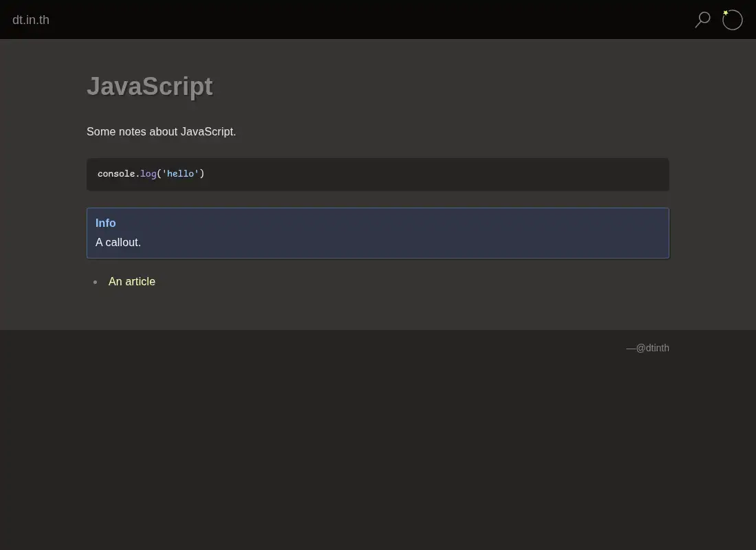Screen dimensions: 756x550
Task: Open the 'An article' link
Action: point(132,281)
